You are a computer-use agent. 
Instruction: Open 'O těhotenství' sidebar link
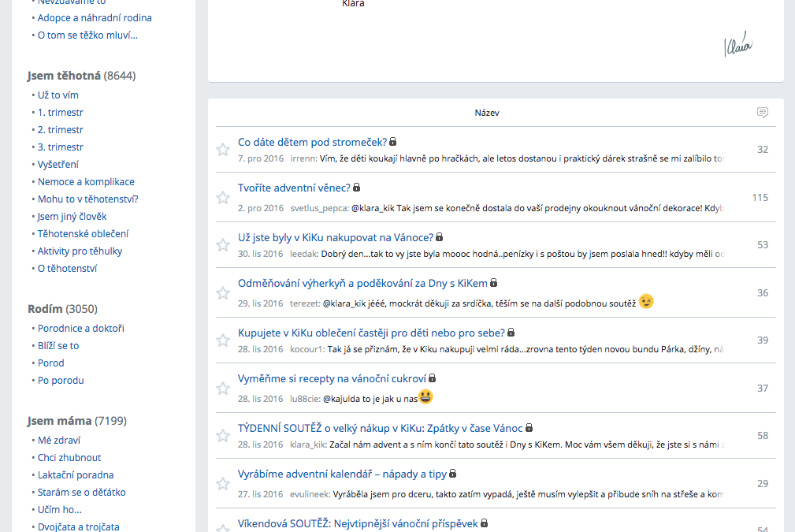pyautogui.click(x=67, y=268)
